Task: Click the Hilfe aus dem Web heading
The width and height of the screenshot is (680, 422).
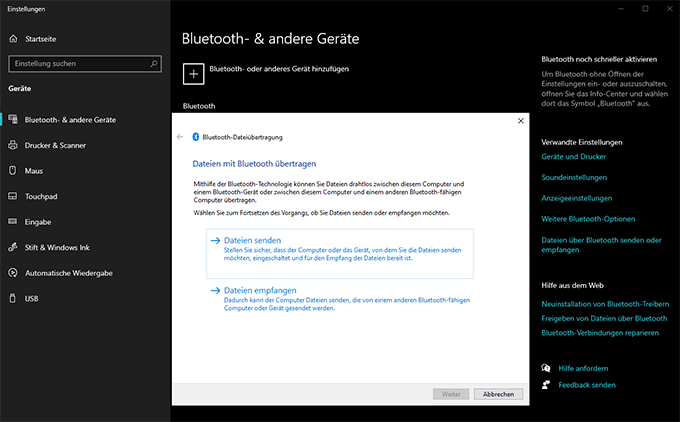Action: tap(572, 285)
